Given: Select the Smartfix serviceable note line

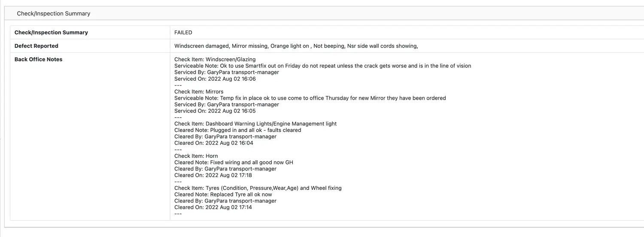Looking at the screenshot, I should (322, 66).
